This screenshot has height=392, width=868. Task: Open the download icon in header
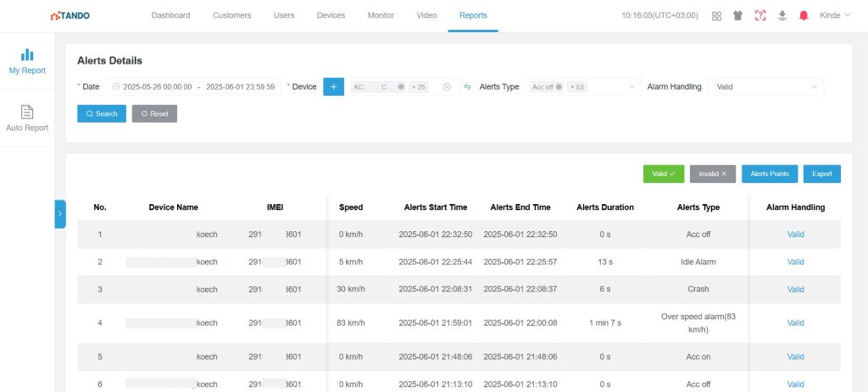[x=782, y=15]
